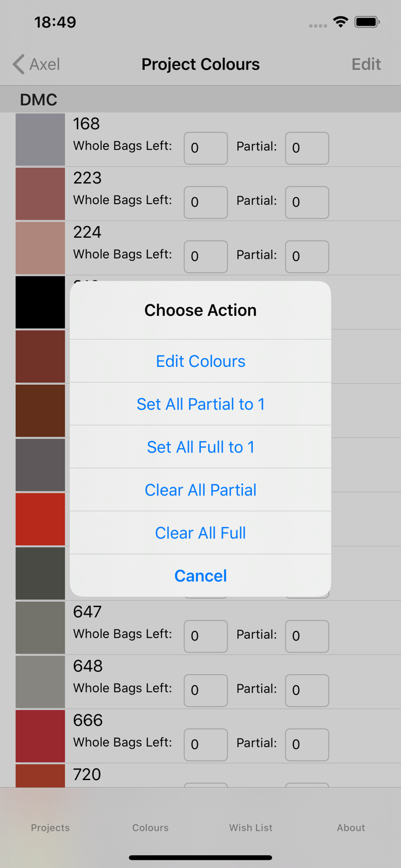
Task: Click colour 168 grey swatch
Action: point(40,139)
